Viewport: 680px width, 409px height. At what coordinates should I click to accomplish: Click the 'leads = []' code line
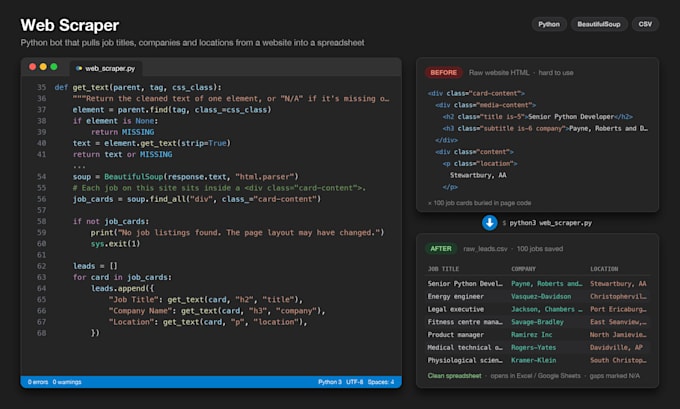[x=95, y=266]
